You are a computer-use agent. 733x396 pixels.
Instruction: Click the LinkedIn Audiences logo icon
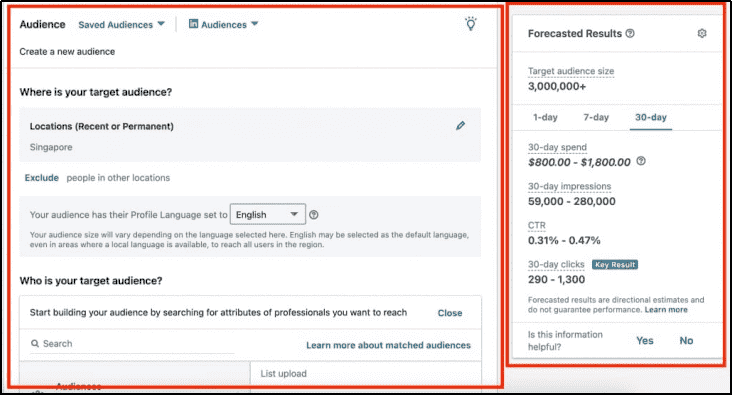click(194, 23)
